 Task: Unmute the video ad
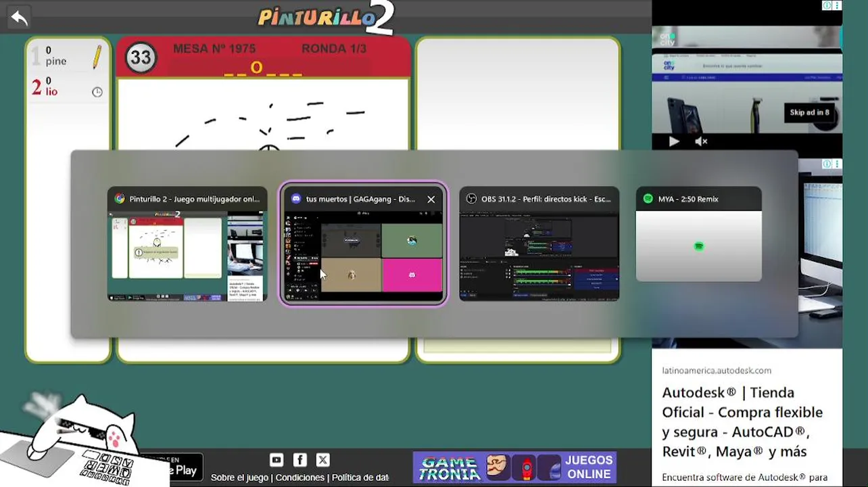pyautogui.click(x=701, y=141)
